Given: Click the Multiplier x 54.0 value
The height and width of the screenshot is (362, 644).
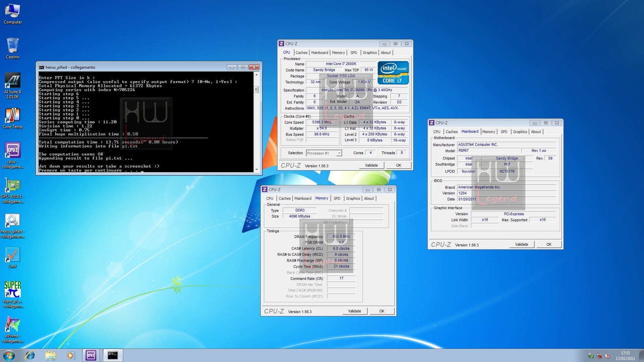Looking at the screenshot, I should coord(321,128).
